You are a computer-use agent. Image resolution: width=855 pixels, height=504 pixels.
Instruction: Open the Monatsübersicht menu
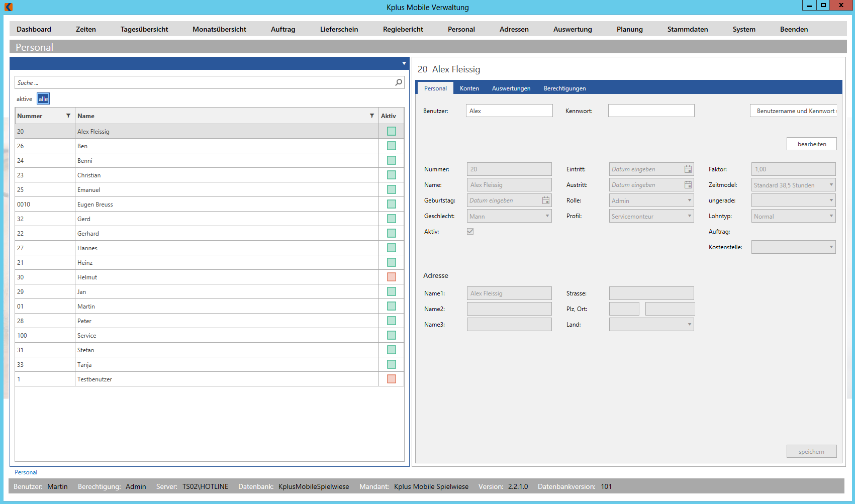[219, 29]
